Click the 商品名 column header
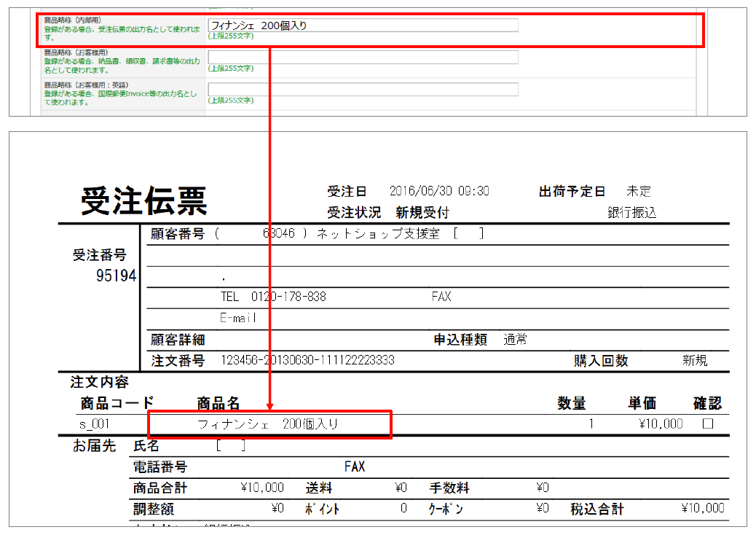The height and width of the screenshot is (535, 756). click(x=218, y=404)
